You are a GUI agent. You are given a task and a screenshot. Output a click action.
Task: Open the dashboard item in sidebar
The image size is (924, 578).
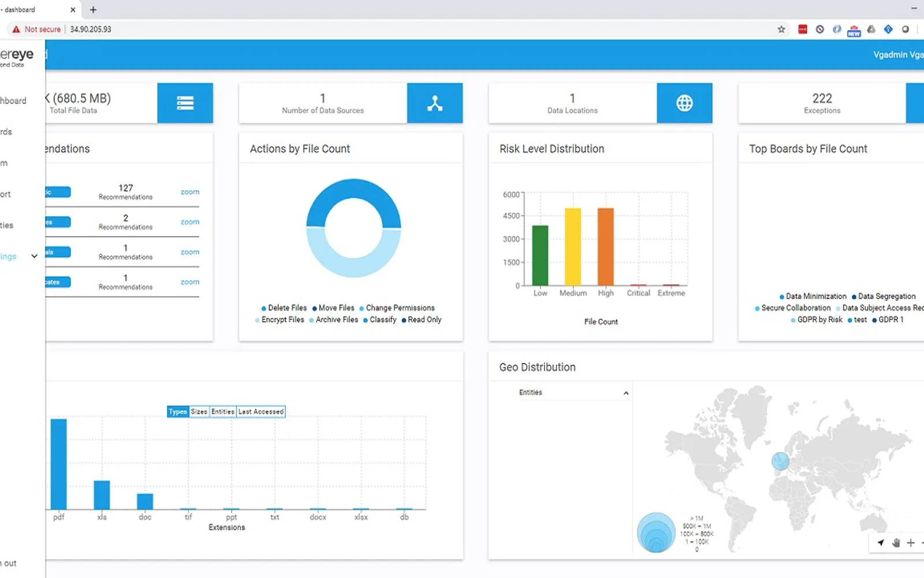click(x=13, y=101)
